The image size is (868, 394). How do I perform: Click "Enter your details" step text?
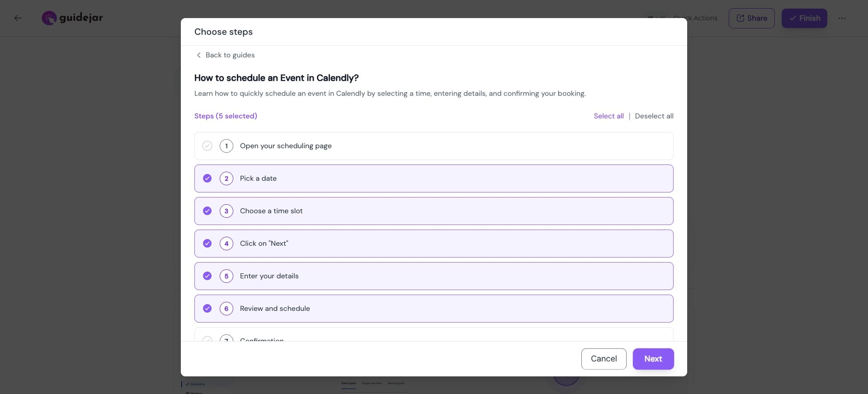point(269,276)
